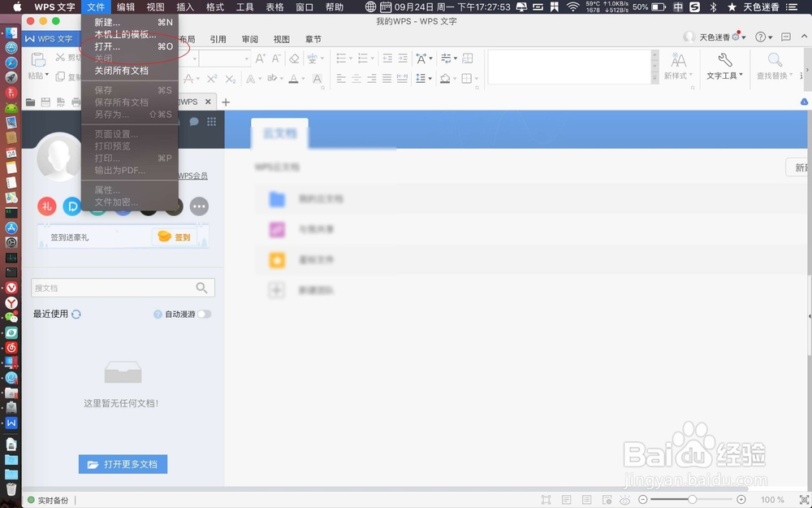Apply a bulleted list from the toolbar

(340, 58)
